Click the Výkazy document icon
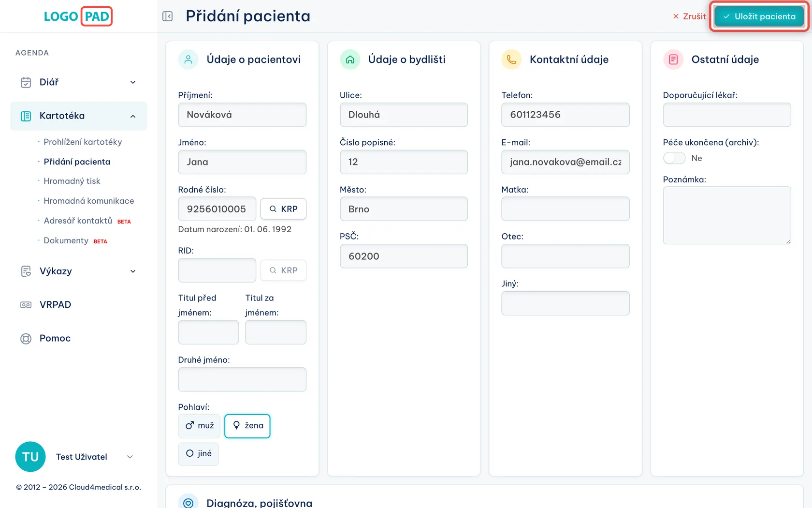 [x=26, y=271]
